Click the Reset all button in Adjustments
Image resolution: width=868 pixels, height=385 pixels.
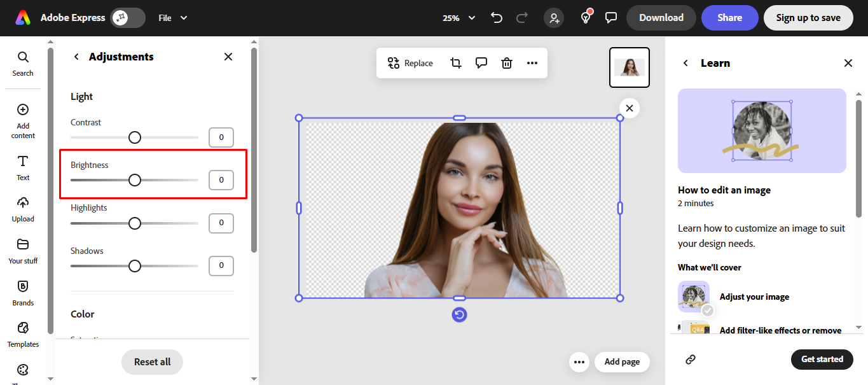152,361
